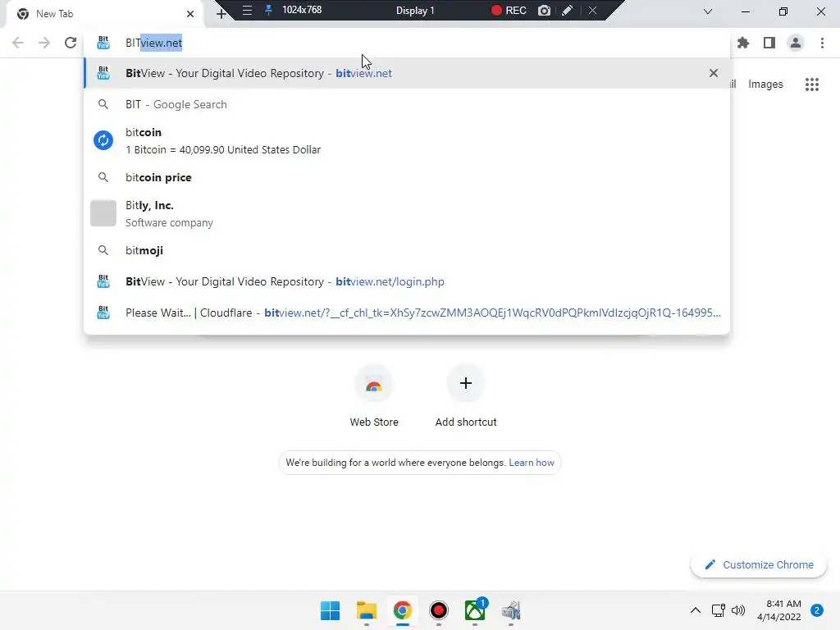The width and height of the screenshot is (840, 630).
Task: Open the volume tray icon
Action: point(738,610)
